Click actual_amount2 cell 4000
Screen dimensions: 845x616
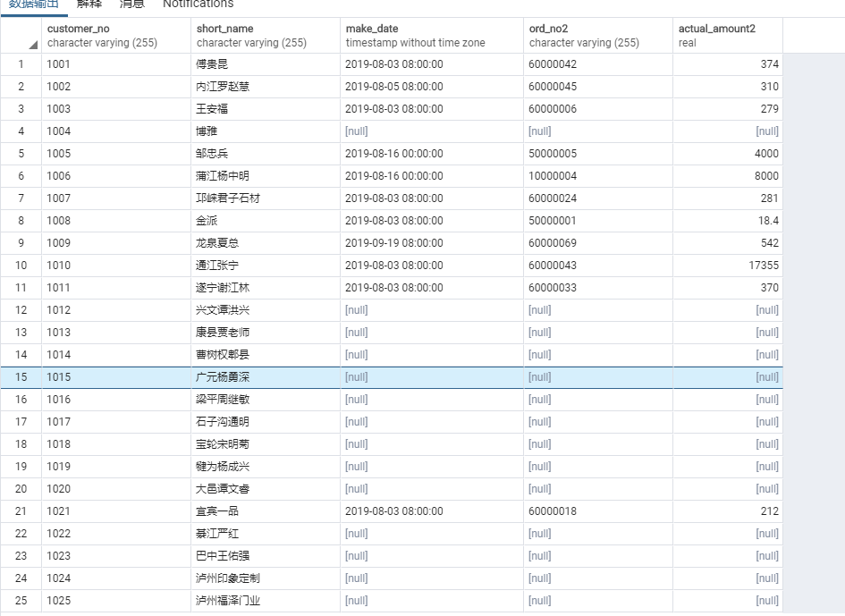pyautogui.click(x=728, y=154)
